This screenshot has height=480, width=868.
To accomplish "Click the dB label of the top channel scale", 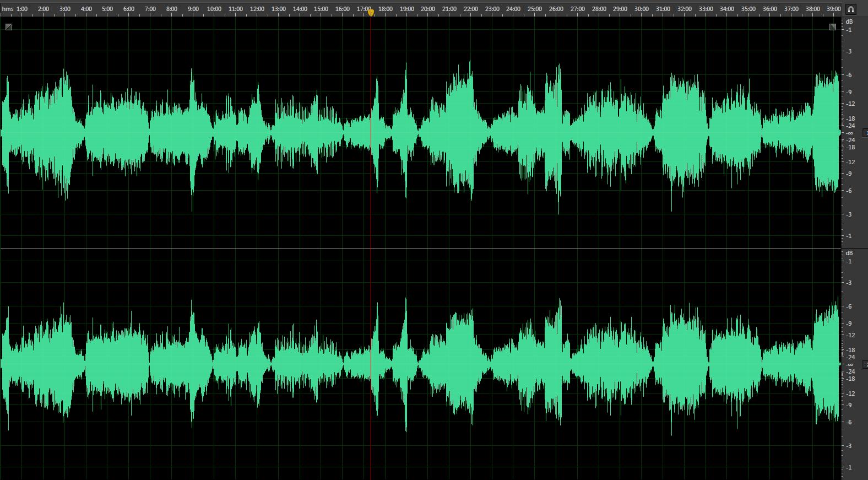I will (x=849, y=21).
